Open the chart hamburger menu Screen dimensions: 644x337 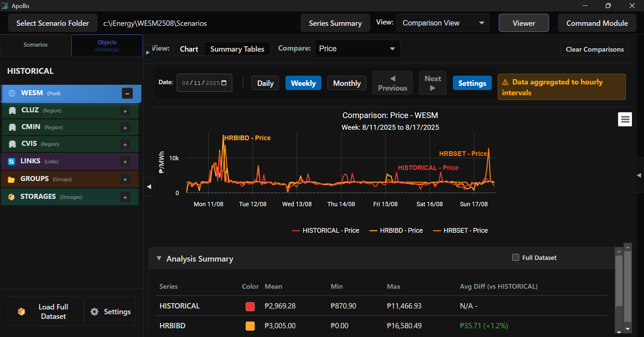click(625, 119)
